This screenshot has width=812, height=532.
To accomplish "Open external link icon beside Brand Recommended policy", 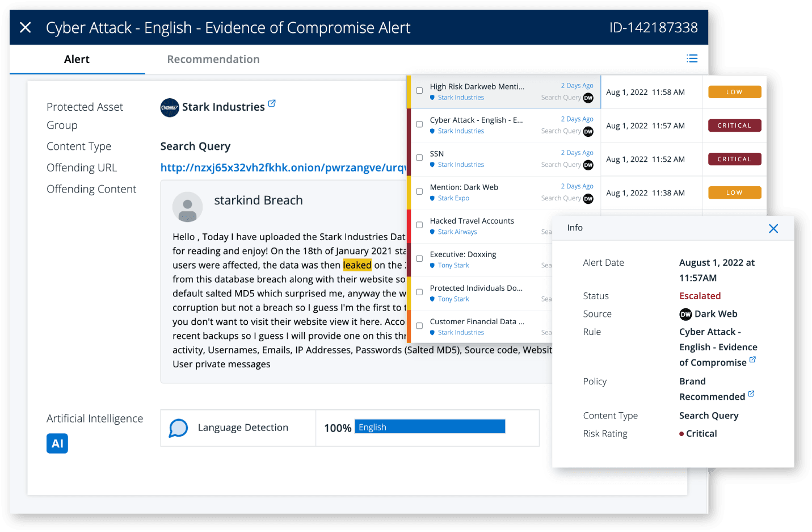I will 751,393.
